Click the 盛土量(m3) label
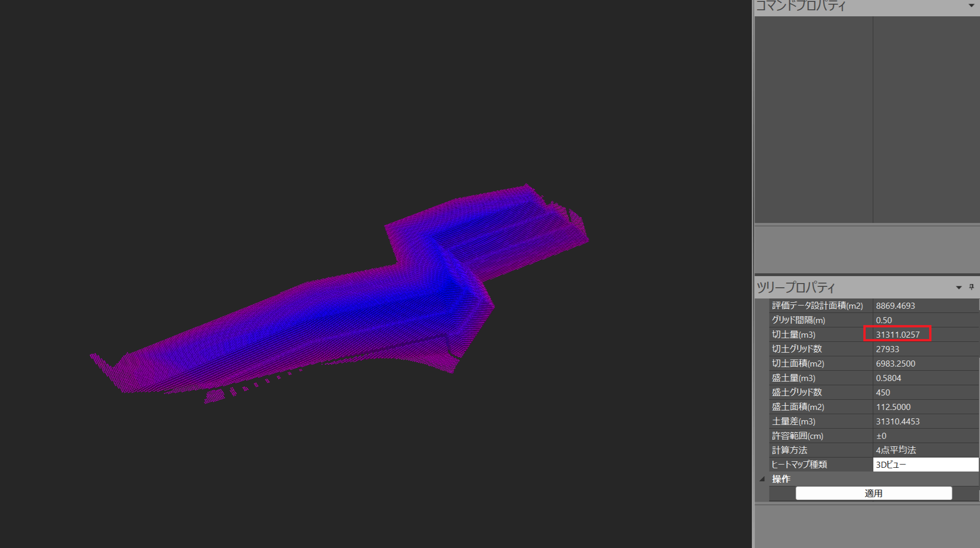The width and height of the screenshot is (980, 548). [793, 378]
